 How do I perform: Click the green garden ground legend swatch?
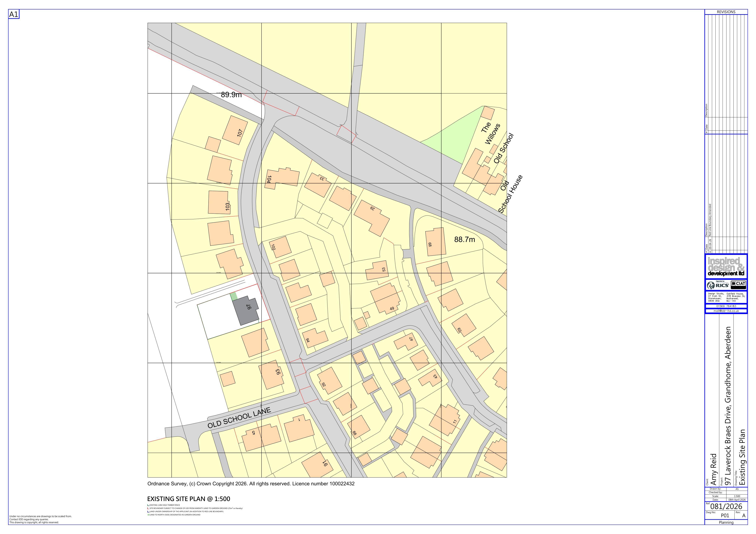click(148, 515)
